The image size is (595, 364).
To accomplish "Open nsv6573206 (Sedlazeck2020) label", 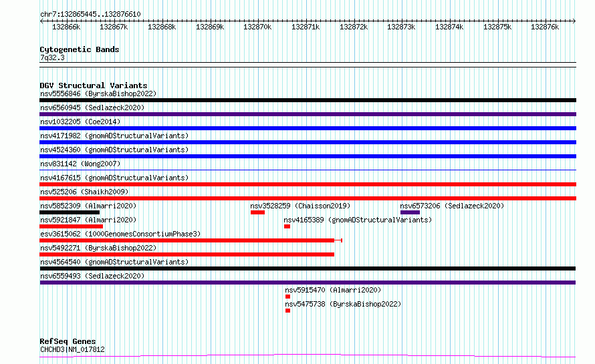I will 452,206.
